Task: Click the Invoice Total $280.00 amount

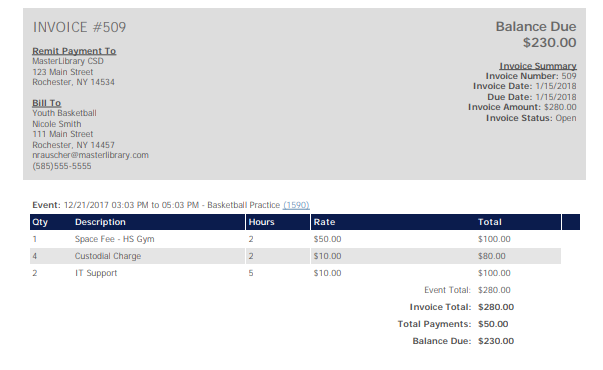Action: coord(496,307)
